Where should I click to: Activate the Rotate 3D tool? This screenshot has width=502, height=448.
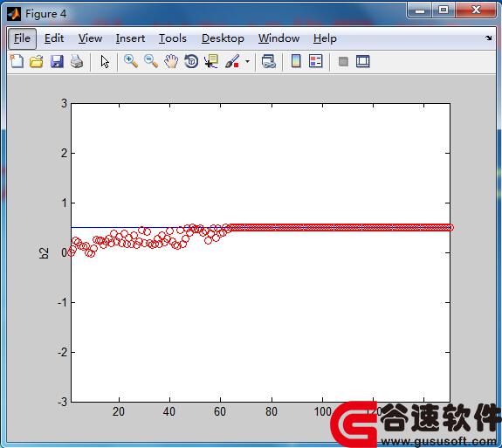click(191, 61)
